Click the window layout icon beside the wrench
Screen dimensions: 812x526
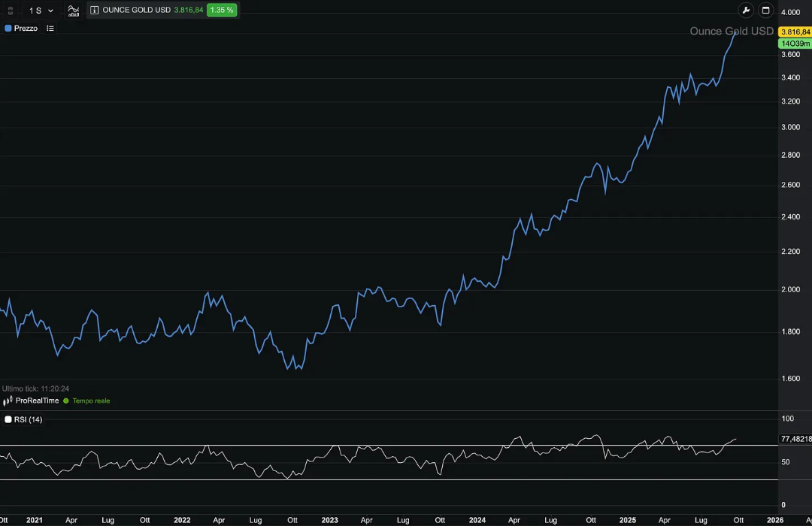coord(766,11)
